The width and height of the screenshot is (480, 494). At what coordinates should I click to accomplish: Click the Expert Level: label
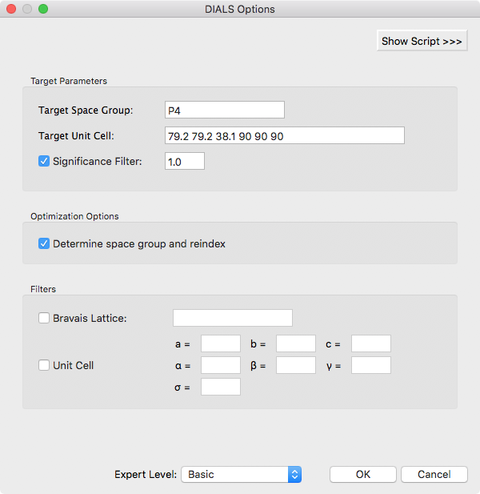(146, 474)
